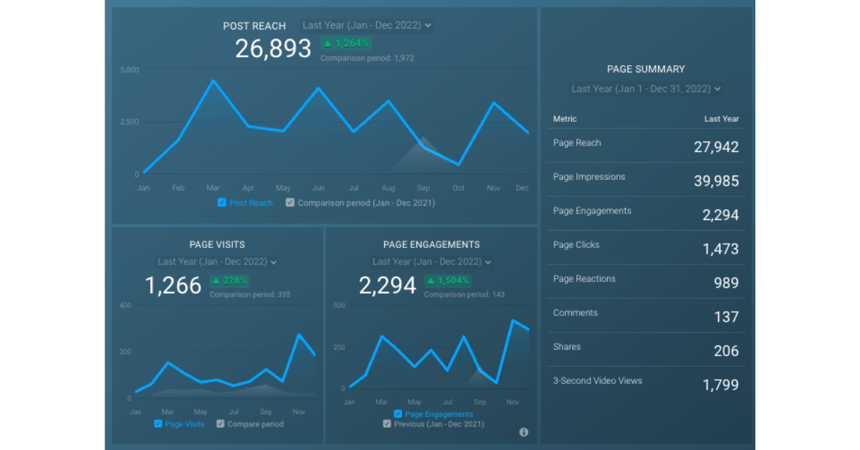
Task: Click the 137 Comments value
Action: [x=726, y=317]
